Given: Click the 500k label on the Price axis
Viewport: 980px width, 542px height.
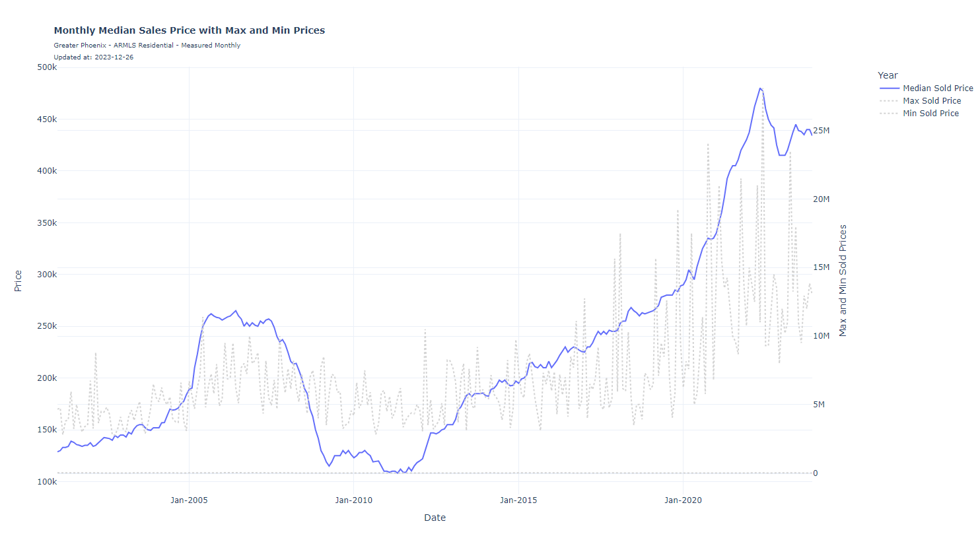Looking at the screenshot, I should pyautogui.click(x=47, y=67).
